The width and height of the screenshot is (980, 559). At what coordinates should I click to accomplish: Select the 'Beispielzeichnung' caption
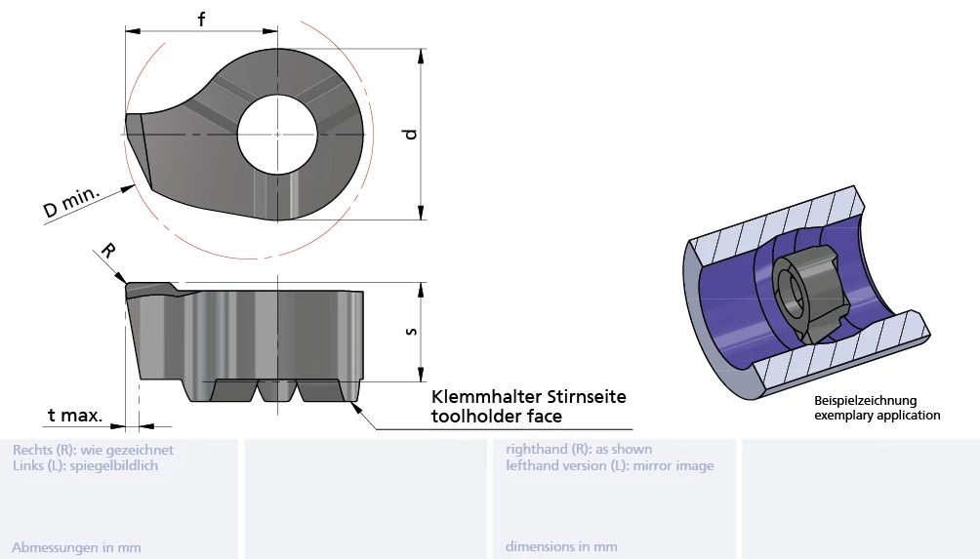point(865,401)
